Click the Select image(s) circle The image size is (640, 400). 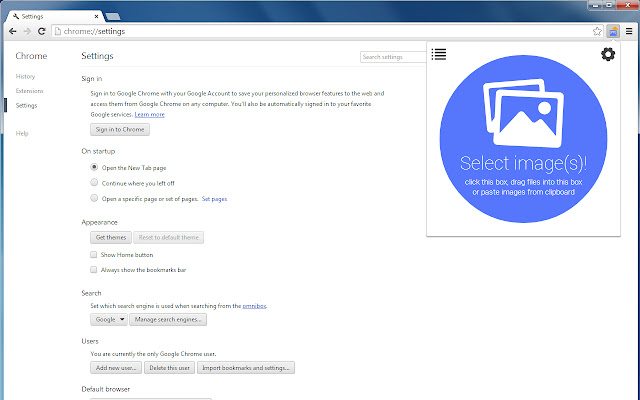523,139
